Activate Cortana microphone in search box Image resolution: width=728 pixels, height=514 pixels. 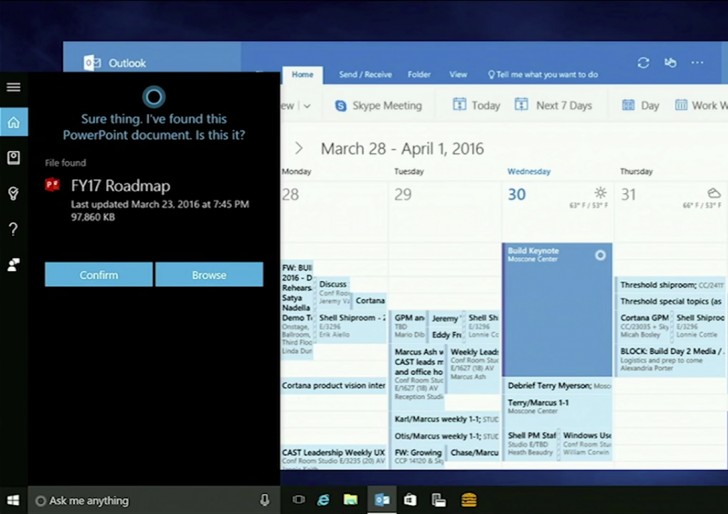pos(265,500)
